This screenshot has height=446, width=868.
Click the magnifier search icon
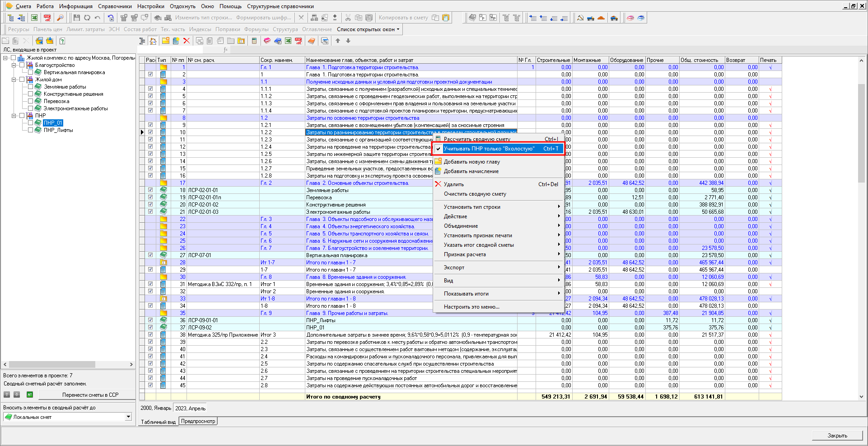coord(60,18)
